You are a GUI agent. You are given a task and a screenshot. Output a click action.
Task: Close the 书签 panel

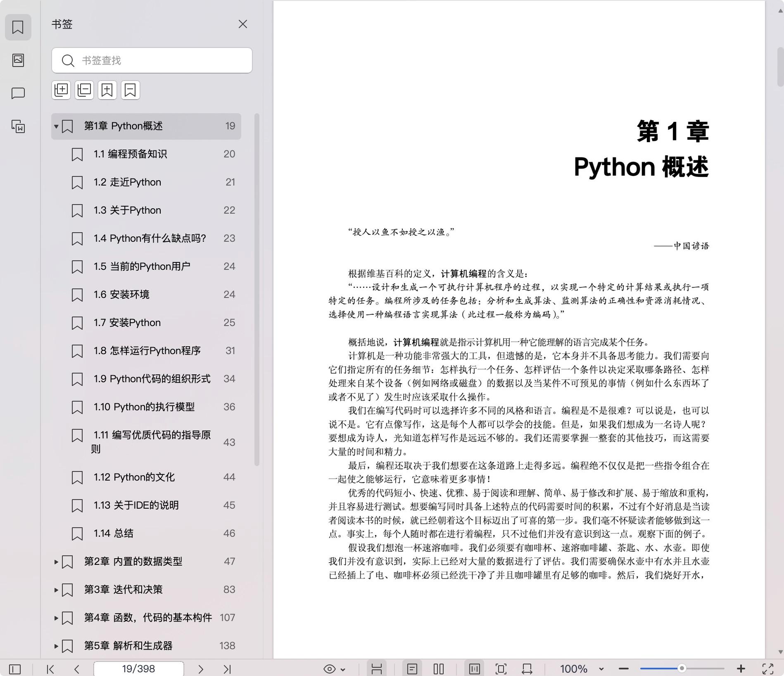pos(242,24)
